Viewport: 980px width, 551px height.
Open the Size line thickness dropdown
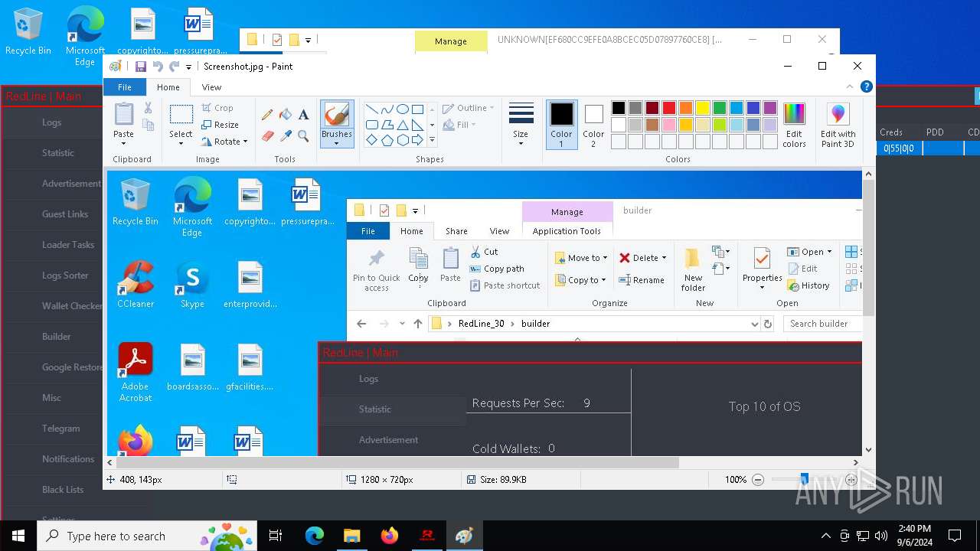pyautogui.click(x=521, y=125)
